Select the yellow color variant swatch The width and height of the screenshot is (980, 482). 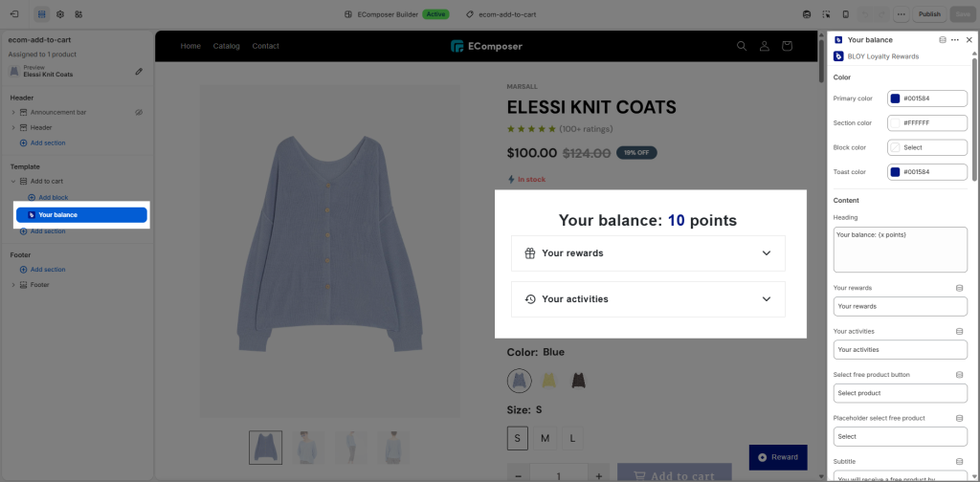548,381
